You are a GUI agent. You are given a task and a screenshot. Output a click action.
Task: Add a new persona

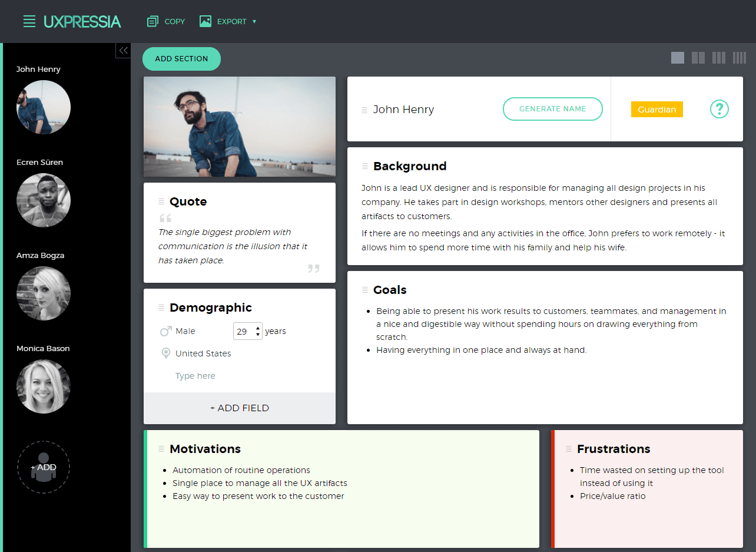tap(44, 467)
